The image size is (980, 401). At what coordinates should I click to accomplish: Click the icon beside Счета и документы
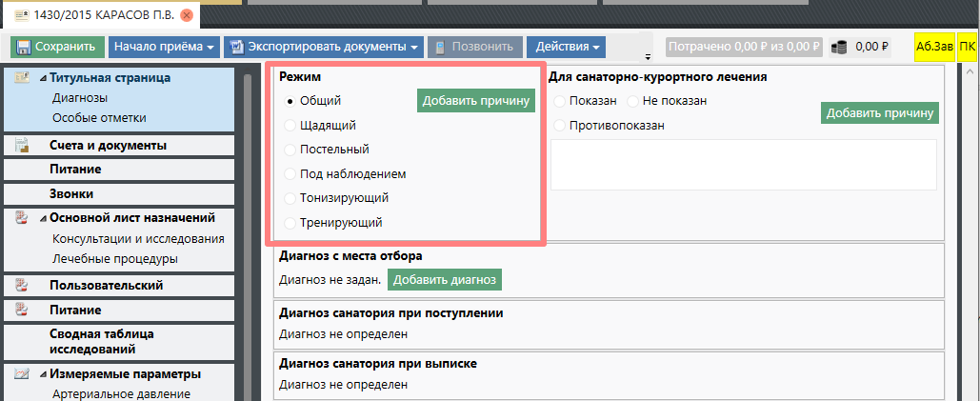click(23, 145)
